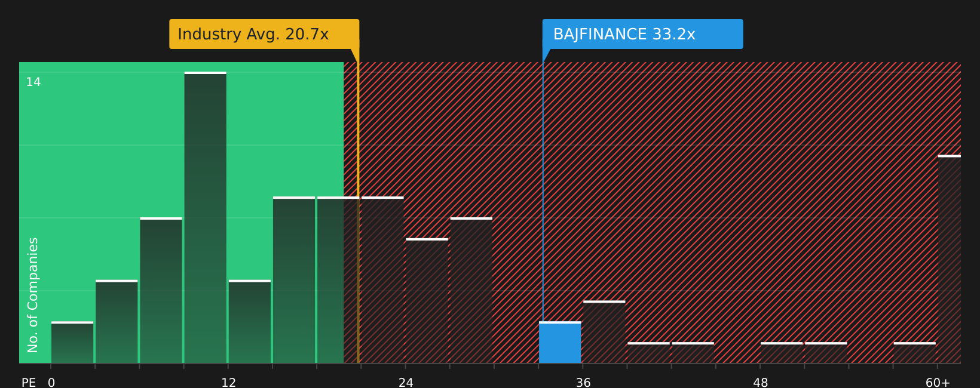Click the '0' x-axis tick label
Viewport: 980px width, 388px height.
coord(51,383)
